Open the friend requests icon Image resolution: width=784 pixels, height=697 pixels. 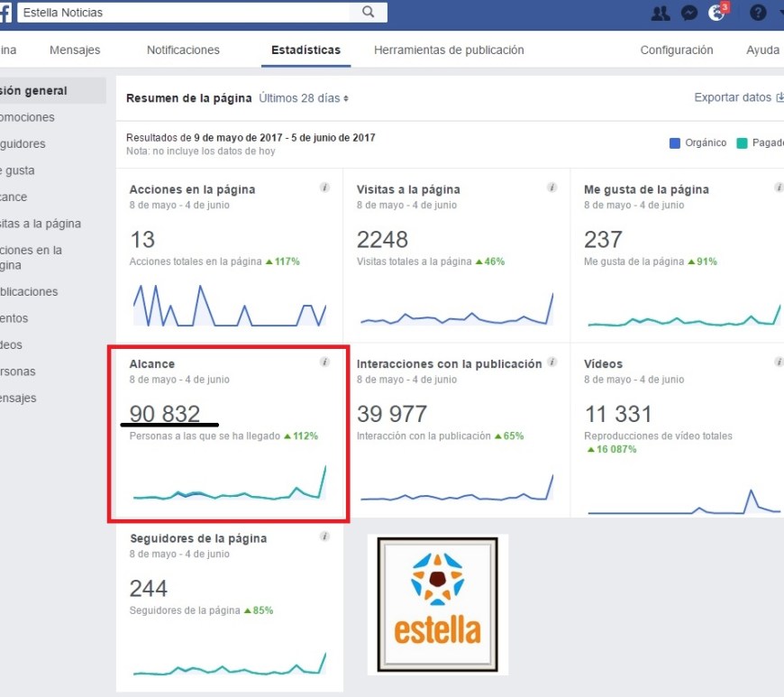(660, 13)
